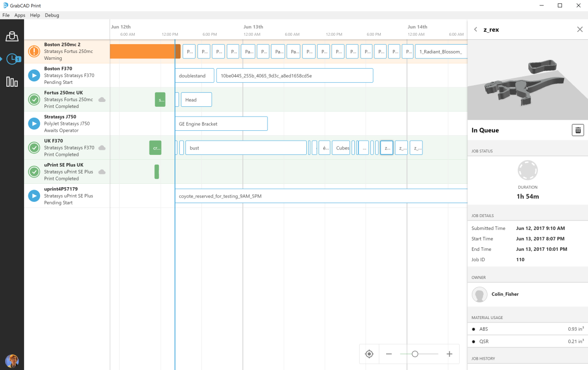Select the green completed 'cr...' job block
Viewport: 588px width, 370px height.
tap(155, 148)
